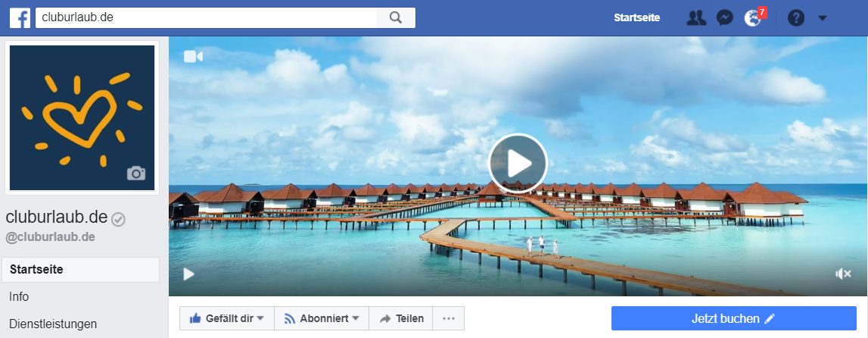
Task: Open the 'Gefällt dir' dropdown
Action: (x=226, y=318)
